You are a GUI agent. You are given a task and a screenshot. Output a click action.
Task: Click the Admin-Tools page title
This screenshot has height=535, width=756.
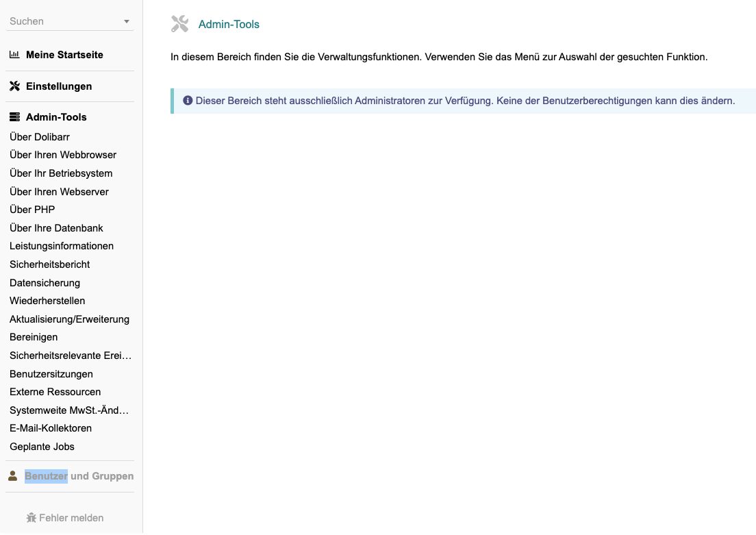(229, 24)
